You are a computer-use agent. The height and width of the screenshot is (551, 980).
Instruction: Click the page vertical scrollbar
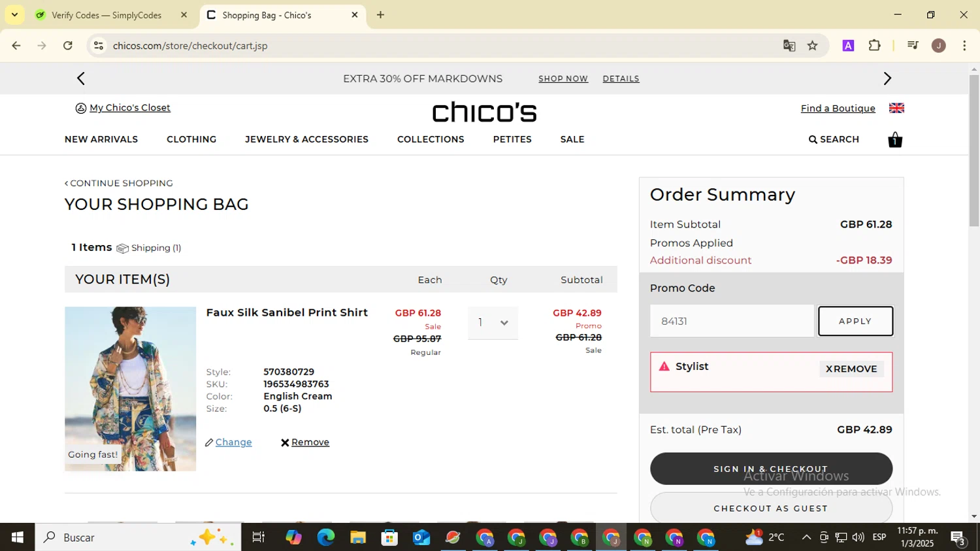(x=974, y=150)
